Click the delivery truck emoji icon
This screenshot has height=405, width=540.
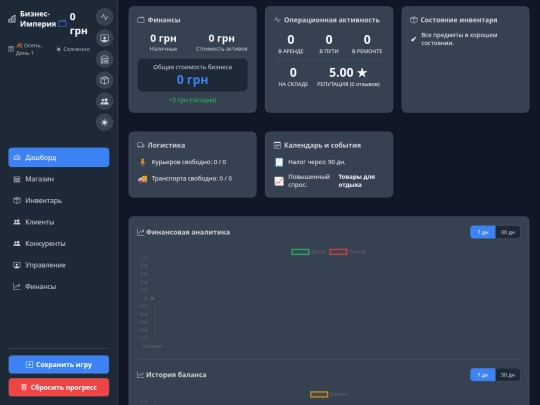pos(143,179)
